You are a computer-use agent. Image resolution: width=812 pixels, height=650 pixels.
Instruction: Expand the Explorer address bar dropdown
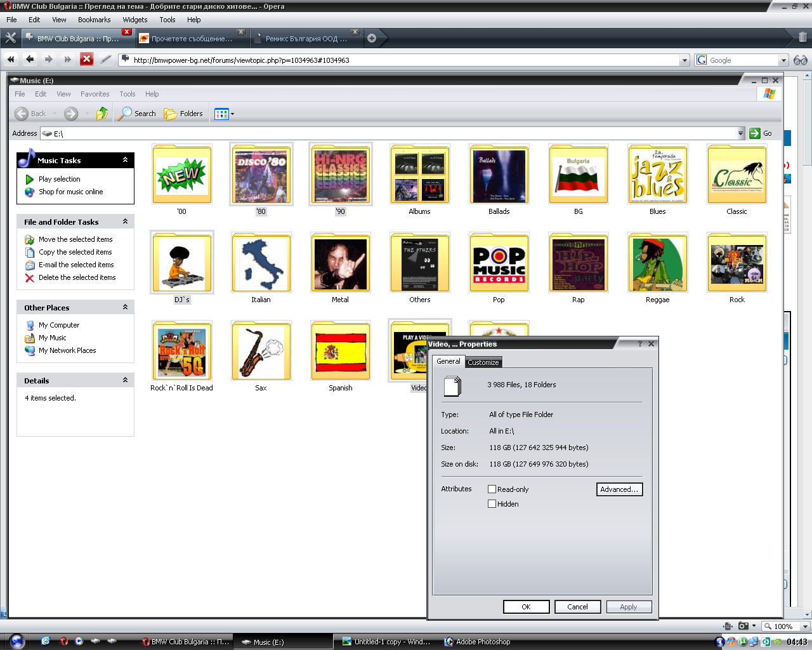point(740,133)
